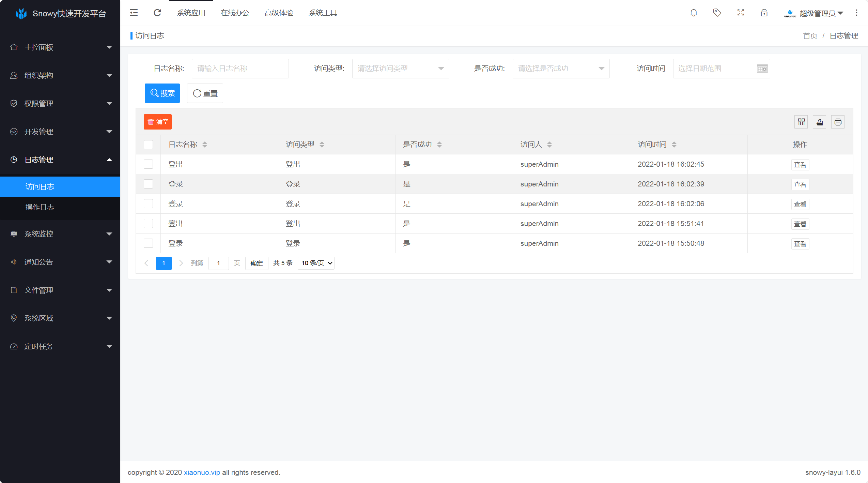
Task: Click the xiaonuo.vip footer link
Action: (x=202, y=472)
